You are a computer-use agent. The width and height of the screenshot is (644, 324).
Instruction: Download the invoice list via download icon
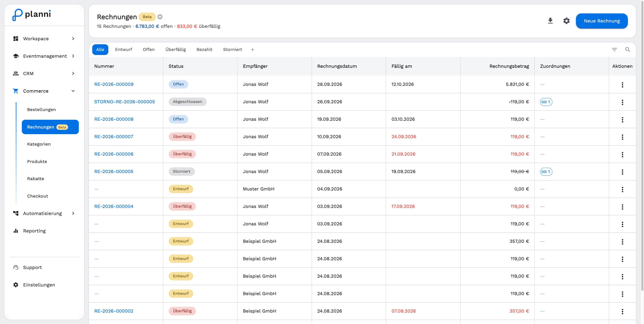click(550, 21)
